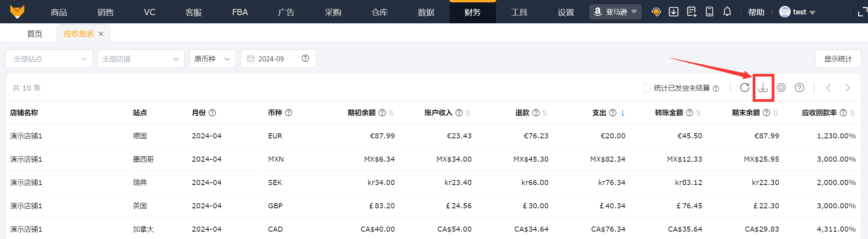Image resolution: width=868 pixels, height=239 pixels.
Task: Click the export download icon in table toolbar
Action: pos(763,88)
